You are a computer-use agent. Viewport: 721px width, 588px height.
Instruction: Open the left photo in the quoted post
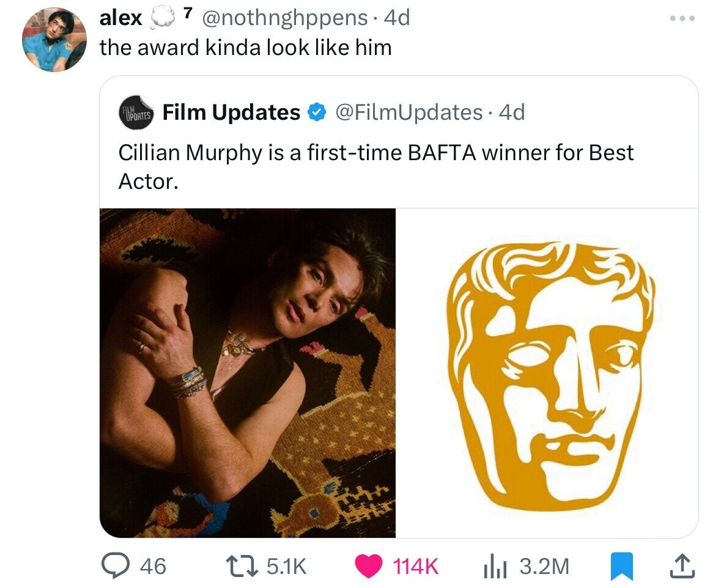click(248, 373)
